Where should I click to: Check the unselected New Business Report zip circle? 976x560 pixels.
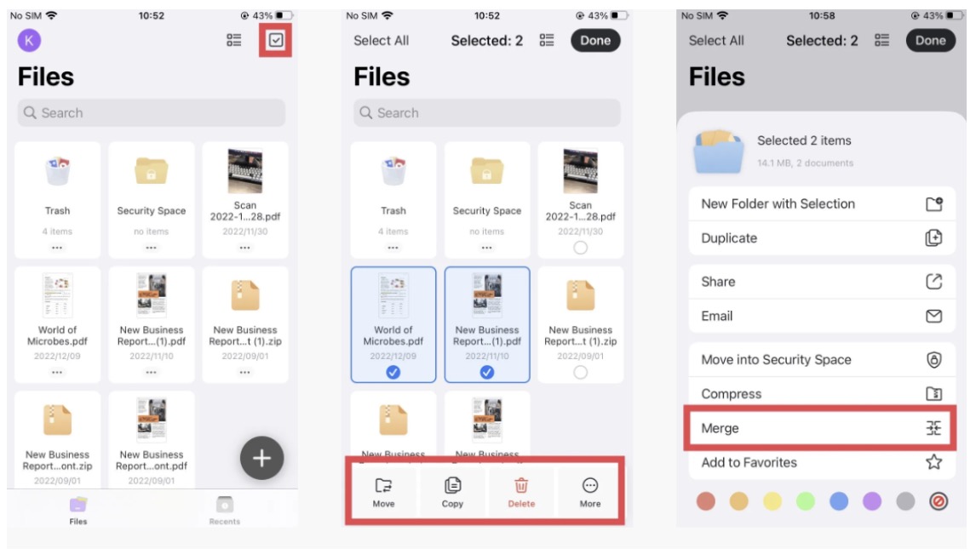tap(580, 372)
